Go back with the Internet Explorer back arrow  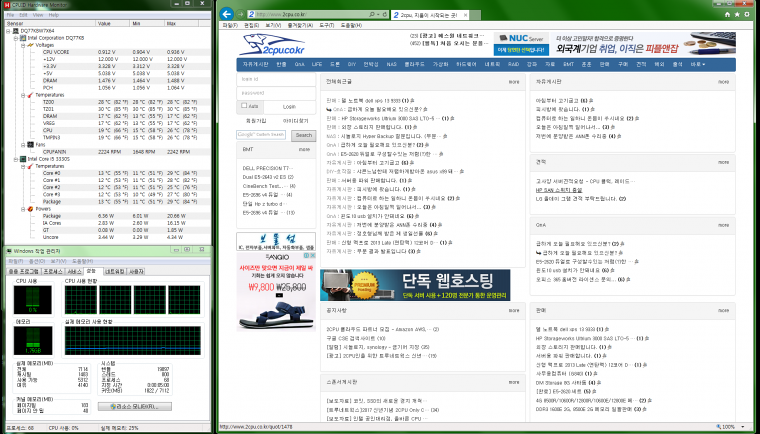(x=227, y=14)
